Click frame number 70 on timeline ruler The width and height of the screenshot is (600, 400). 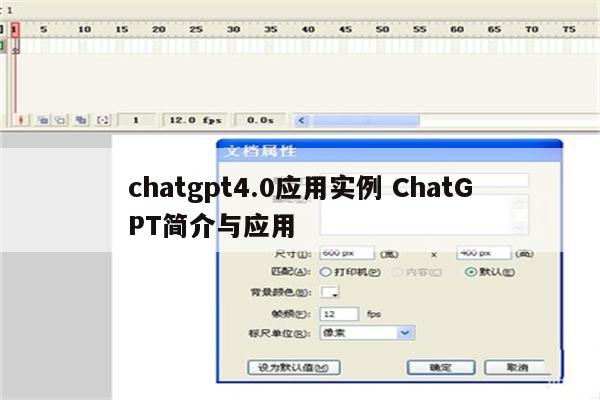532,29
